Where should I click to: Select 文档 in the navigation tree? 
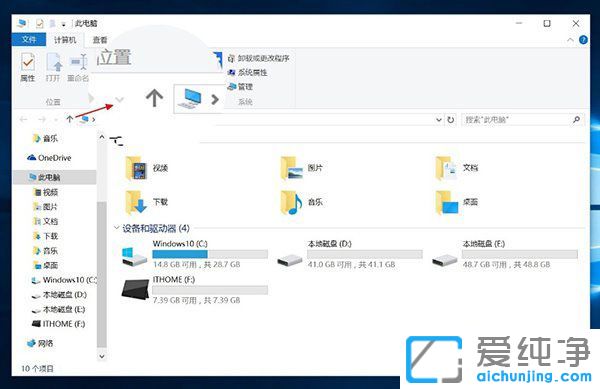pos(46,221)
